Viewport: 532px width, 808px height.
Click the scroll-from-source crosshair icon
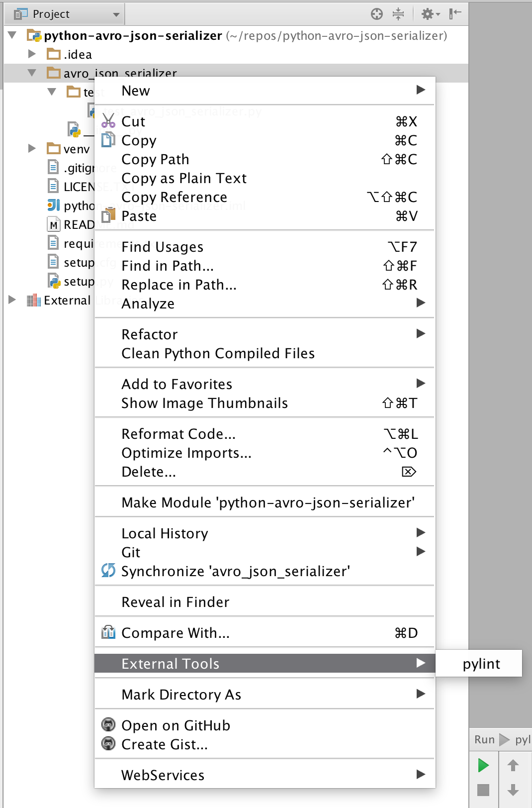pyautogui.click(x=377, y=14)
